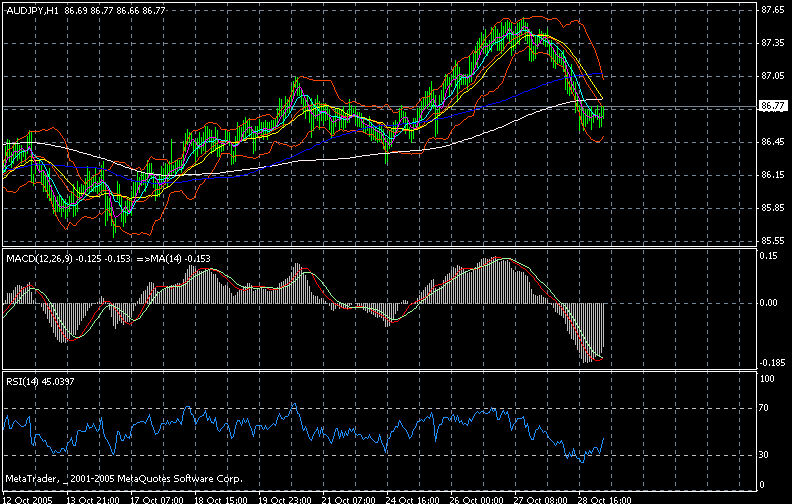Click the 19 Oct 23:00 time label

tap(285, 499)
